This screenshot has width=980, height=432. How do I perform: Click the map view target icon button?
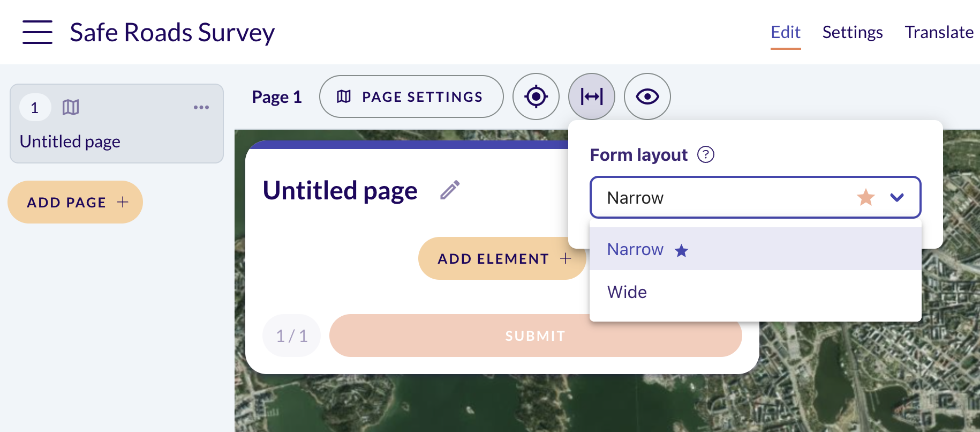click(x=536, y=96)
